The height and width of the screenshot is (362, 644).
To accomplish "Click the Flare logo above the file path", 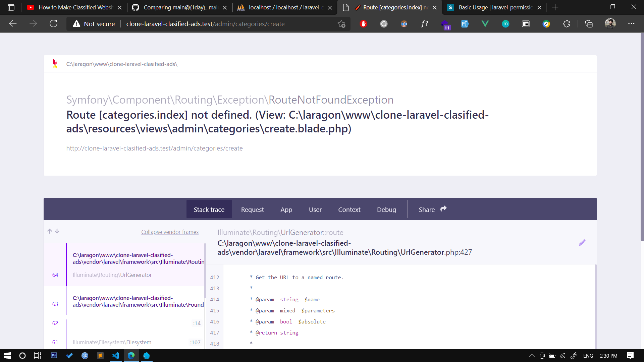I will coord(55,64).
